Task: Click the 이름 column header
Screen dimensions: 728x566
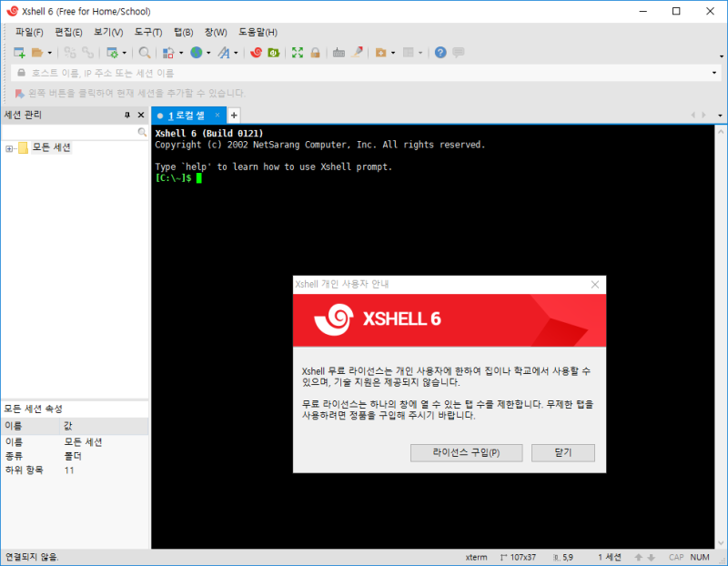Action: 30,426
